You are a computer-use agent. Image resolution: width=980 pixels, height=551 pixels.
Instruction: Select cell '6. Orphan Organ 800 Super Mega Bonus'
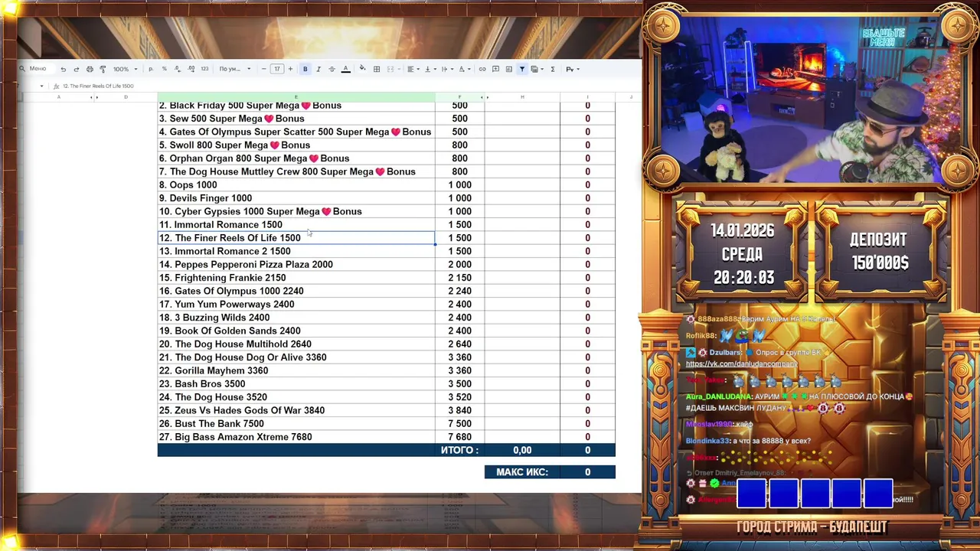(296, 158)
